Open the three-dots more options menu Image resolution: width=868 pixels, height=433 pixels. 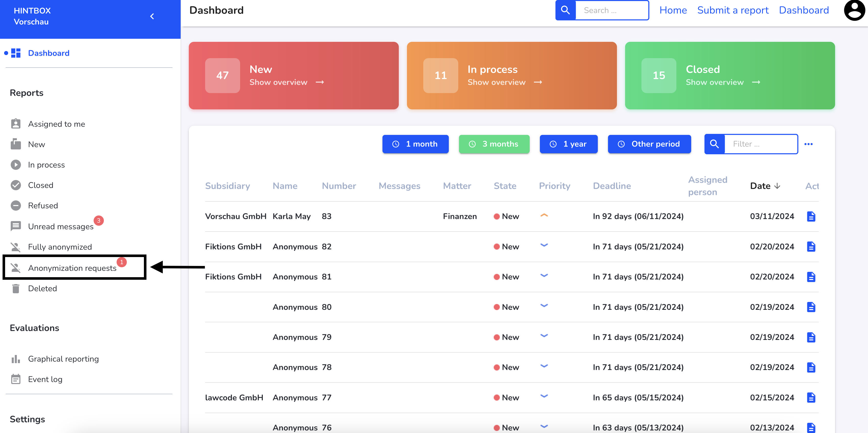(808, 144)
